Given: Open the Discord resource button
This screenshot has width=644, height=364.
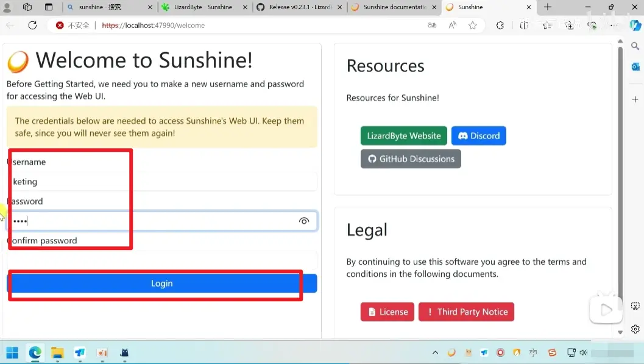Looking at the screenshot, I should (x=478, y=136).
